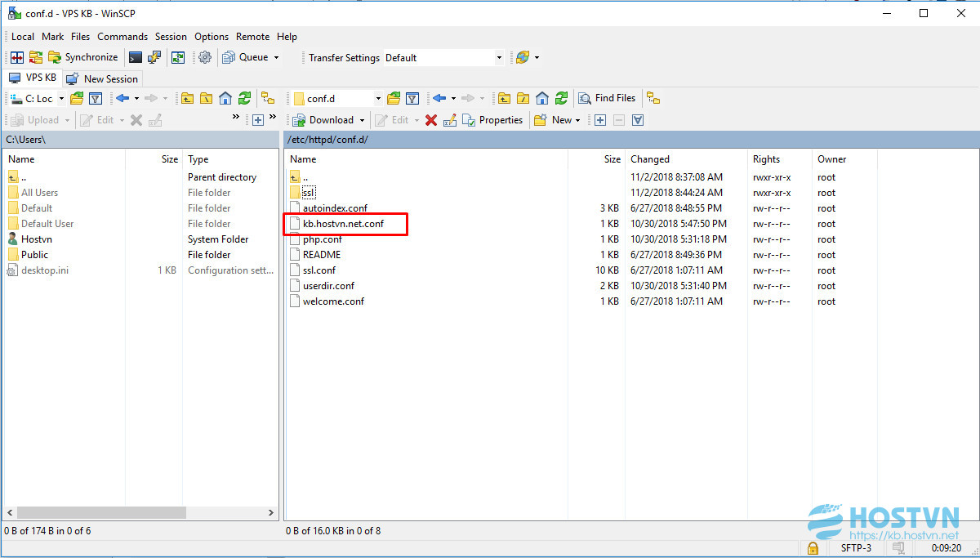Expand the Queue dropdown arrow

point(276,57)
